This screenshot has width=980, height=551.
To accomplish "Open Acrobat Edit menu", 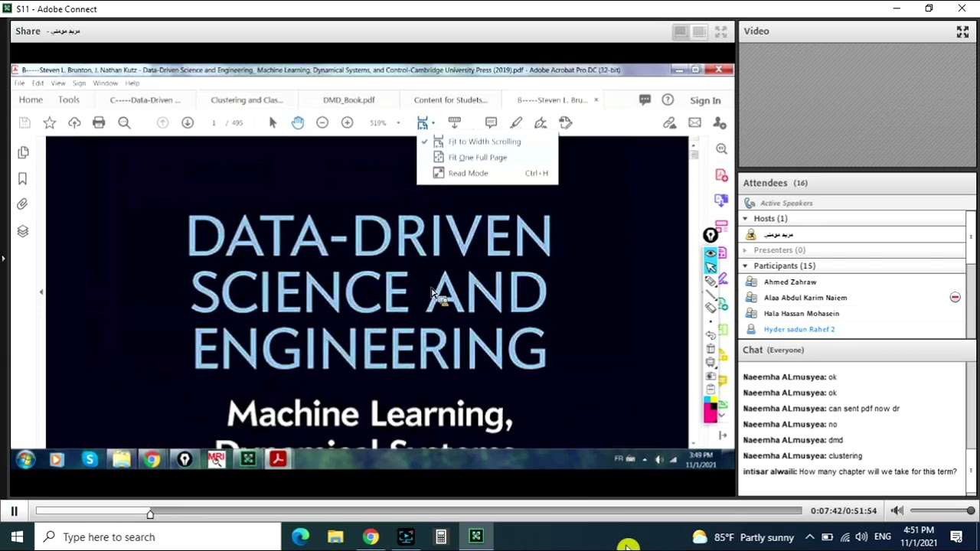I will click(x=38, y=83).
